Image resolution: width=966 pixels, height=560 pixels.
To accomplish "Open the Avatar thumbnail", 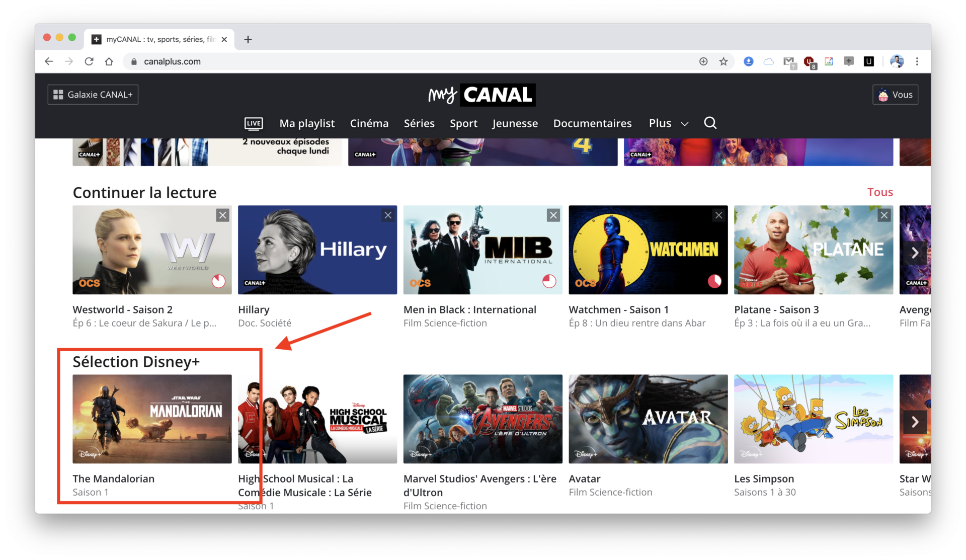I will [648, 419].
